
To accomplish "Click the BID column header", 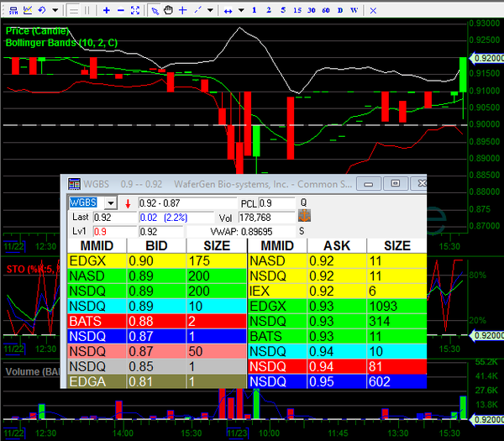I will tap(155, 246).
